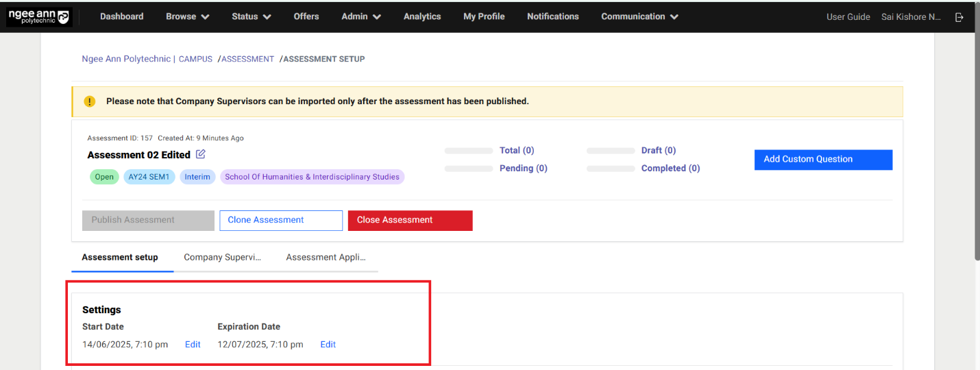Click the ASSESSMENT breadcrumb link
980x370 pixels.
(x=247, y=59)
